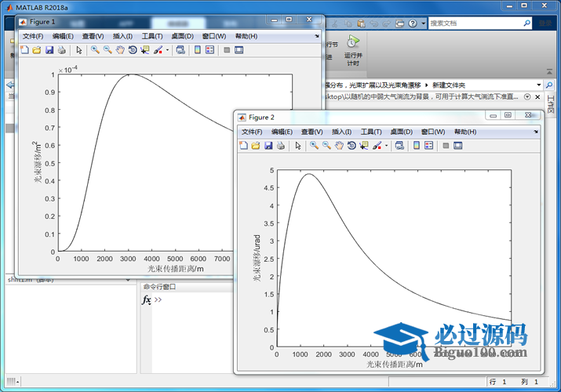561x392 pixels.
Task: Click Print icon in Figure 1 toolbar
Action: 61,50
